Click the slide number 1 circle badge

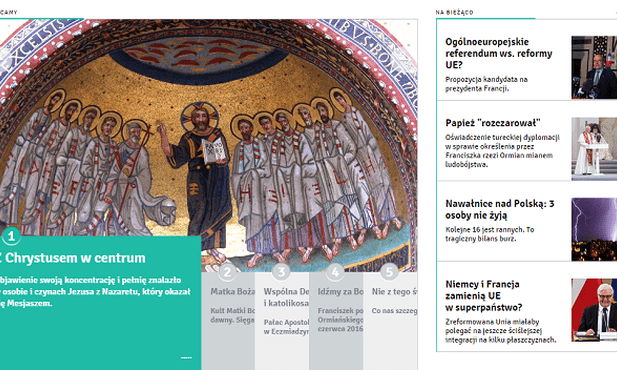pyautogui.click(x=11, y=236)
